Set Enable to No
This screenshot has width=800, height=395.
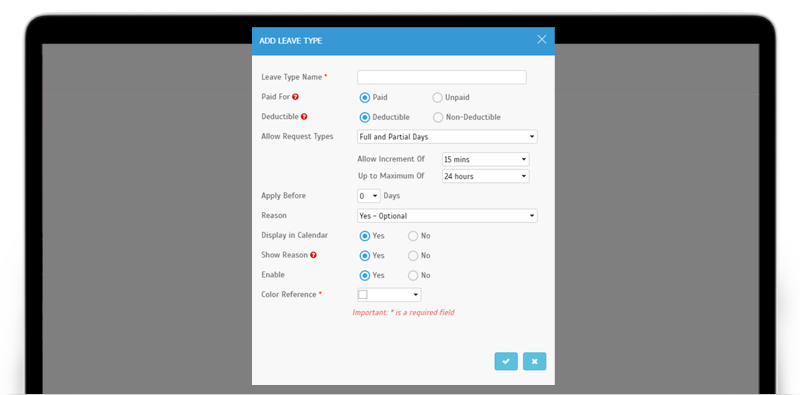[x=413, y=276]
